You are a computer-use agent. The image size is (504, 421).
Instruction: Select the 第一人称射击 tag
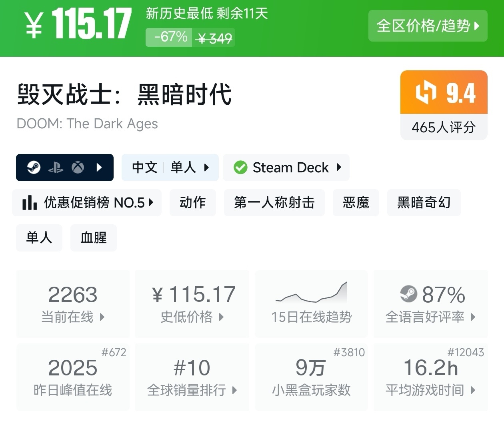click(x=274, y=203)
